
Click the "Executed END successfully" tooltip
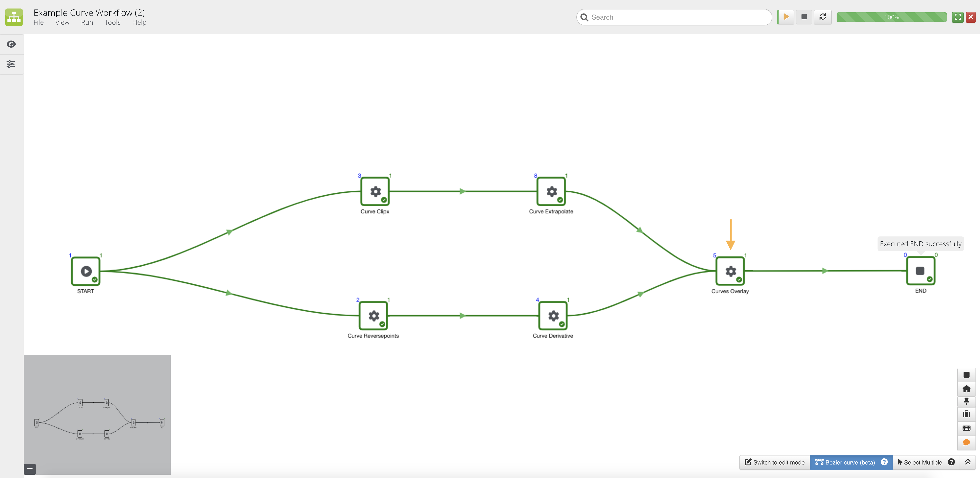point(920,244)
